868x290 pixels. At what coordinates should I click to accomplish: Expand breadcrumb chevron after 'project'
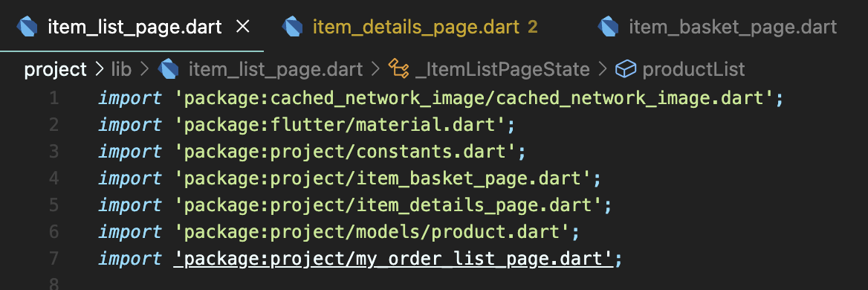(x=100, y=69)
